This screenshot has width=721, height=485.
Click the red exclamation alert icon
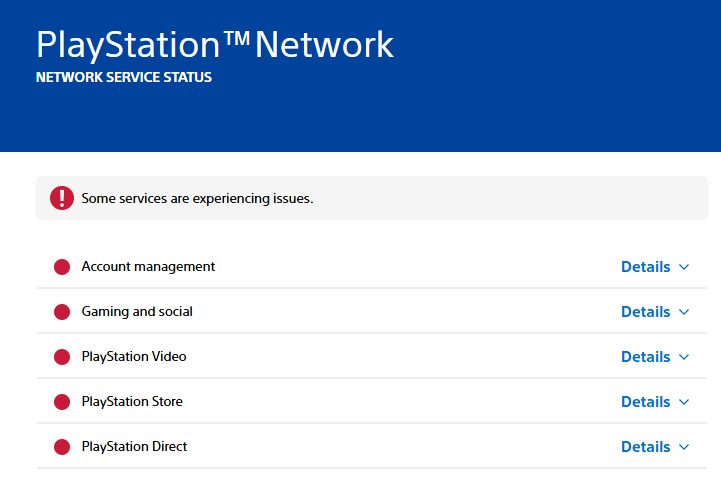pos(62,198)
